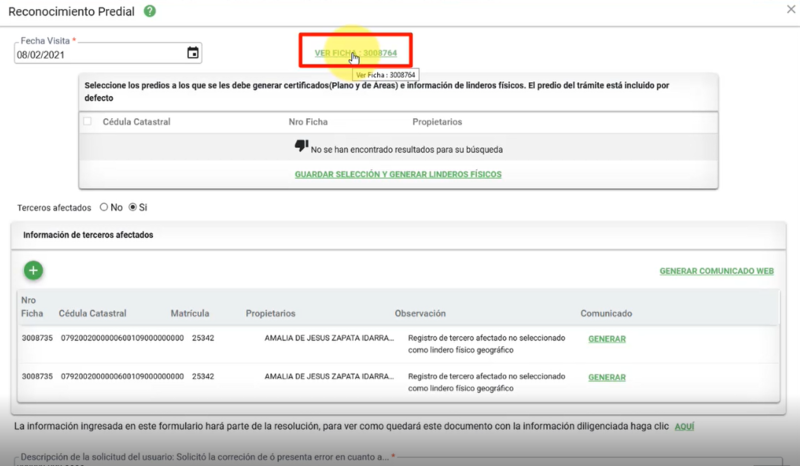800x466 pixels.
Task: Click the observación text in the second row
Action: (x=487, y=382)
